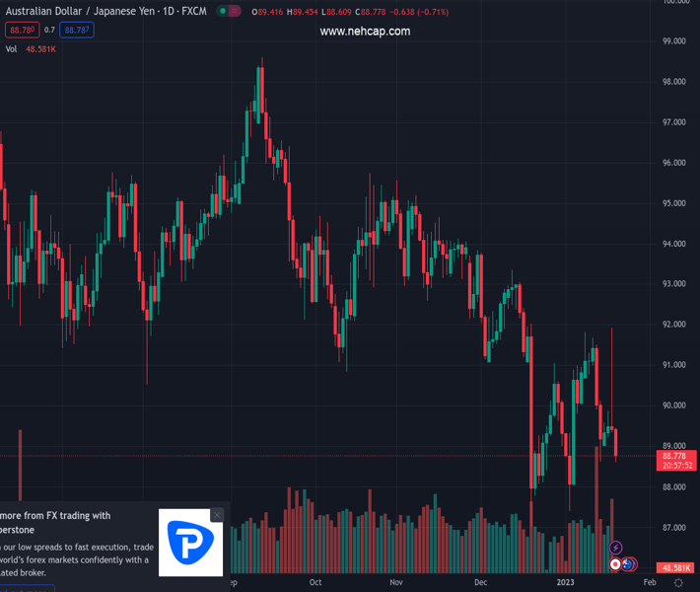This screenshot has height=592, width=700.
Task: Click the www.nehcap.com watermark text
Action: pos(365,32)
